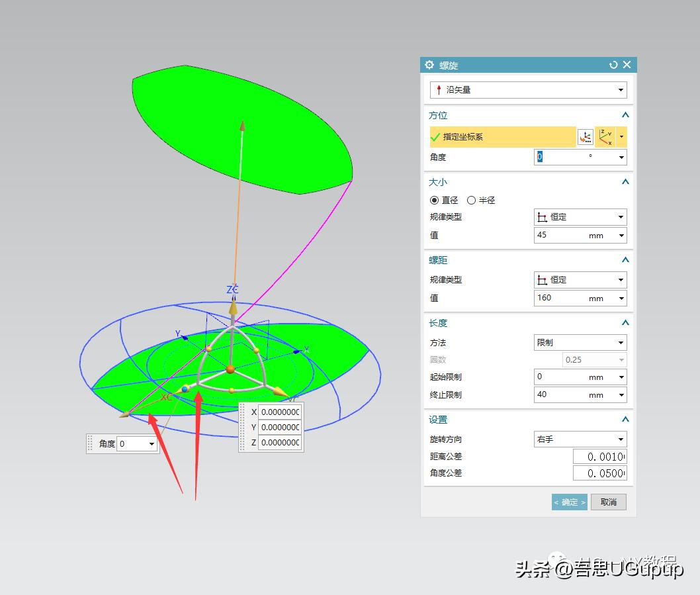Click the floating 角度 field in the viewport
Viewport: 700px width, 595px height.
(x=132, y=443)
